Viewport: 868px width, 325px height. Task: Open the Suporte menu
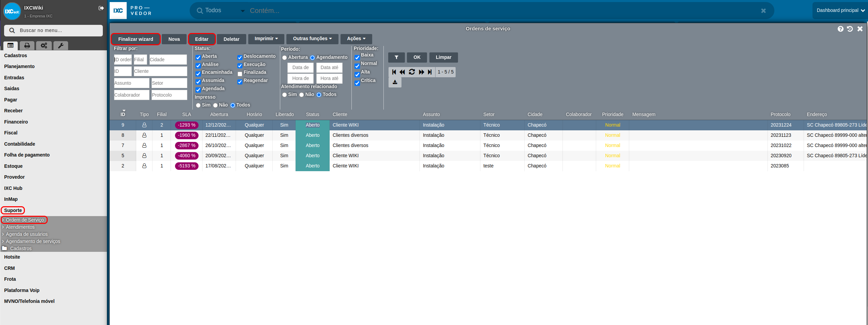pyautogui.click(x=13, y=210)
